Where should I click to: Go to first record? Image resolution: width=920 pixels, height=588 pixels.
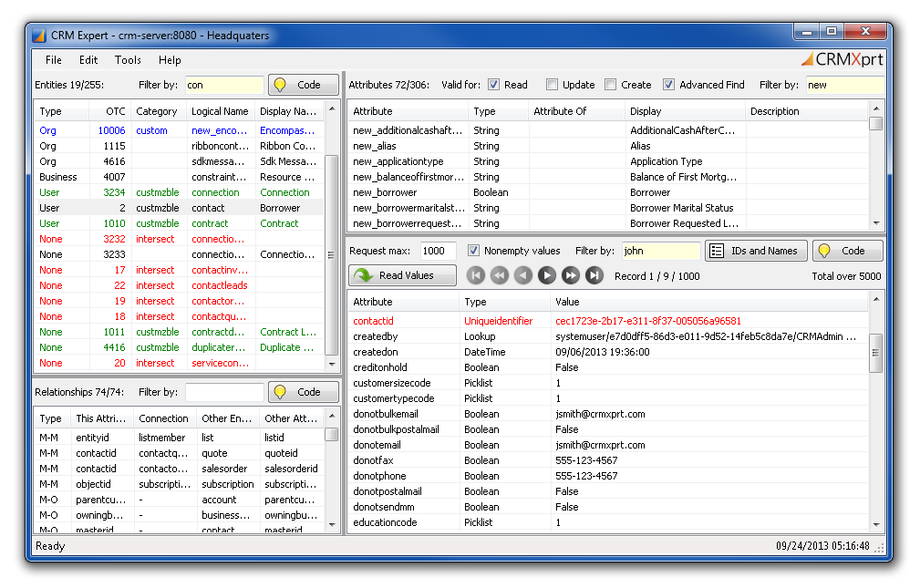[x=476, y=275]
